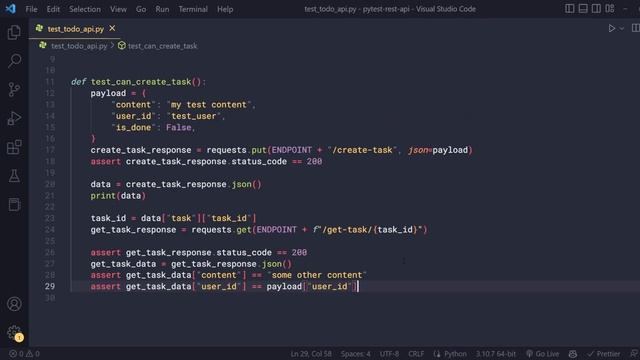640x360 pixels.
Task: Toggle the primary side bar layout icon
Action: click(x=569, y=9)
